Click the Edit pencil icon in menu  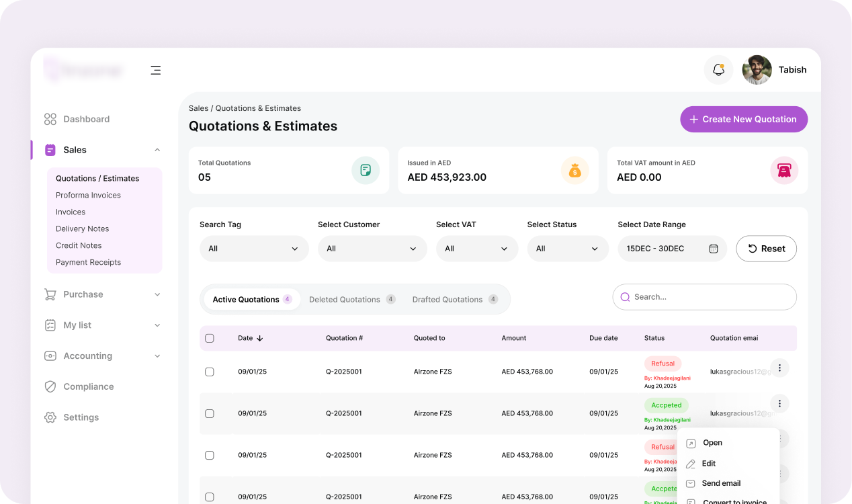(x=691, y=464)
